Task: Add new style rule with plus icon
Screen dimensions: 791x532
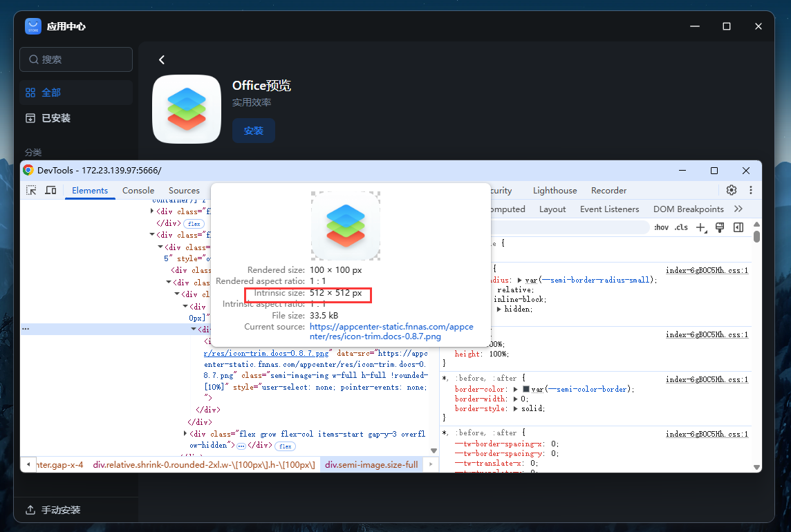Action: [701, 227]
